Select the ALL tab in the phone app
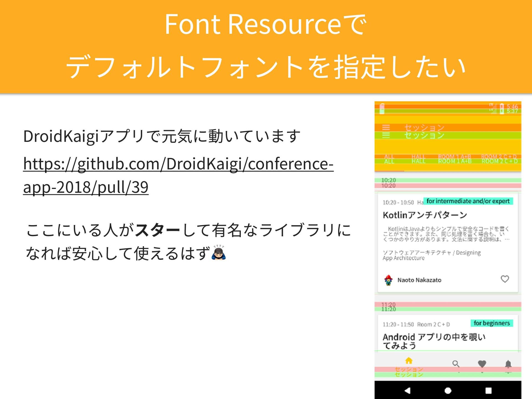532x399 pixels. pos(389,159)
